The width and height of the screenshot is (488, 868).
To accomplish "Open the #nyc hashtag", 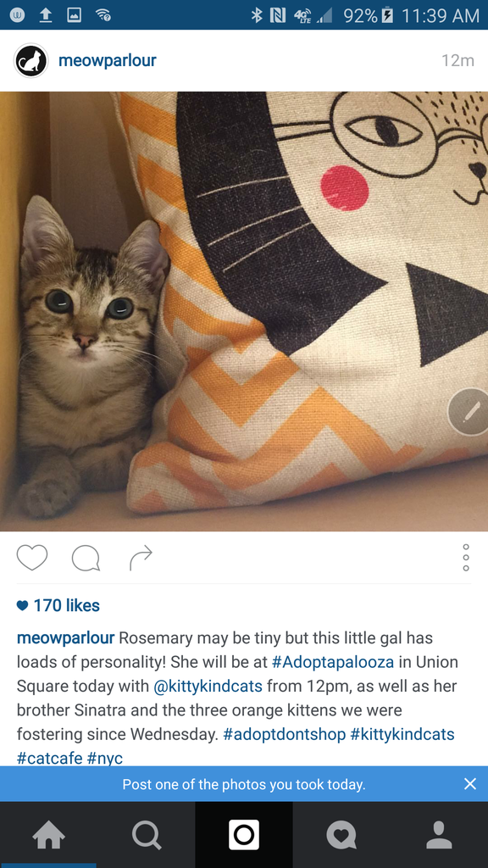I will pyautogui.click(x=105, y=758).
